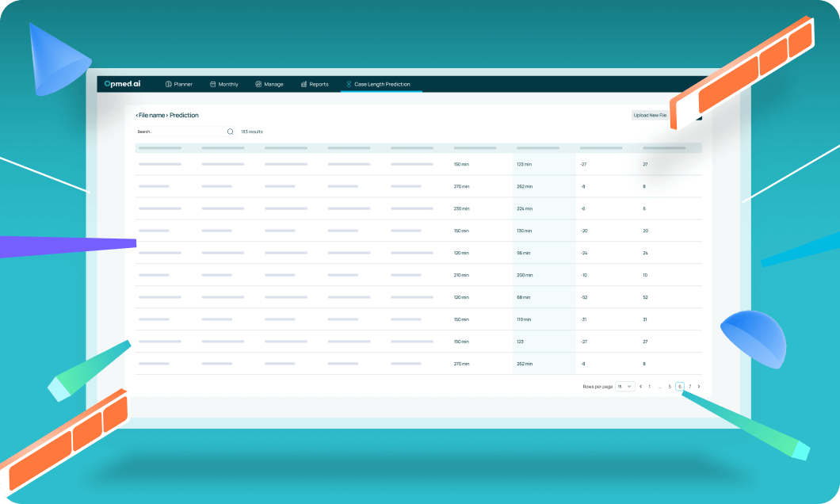Click the '200 min' cell
Screen dimensions: 840x504
525,275
